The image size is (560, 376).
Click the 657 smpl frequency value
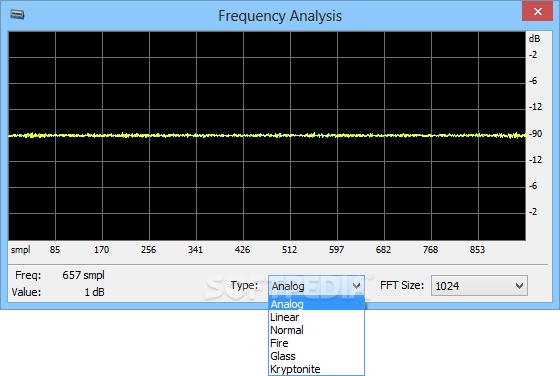83,275
